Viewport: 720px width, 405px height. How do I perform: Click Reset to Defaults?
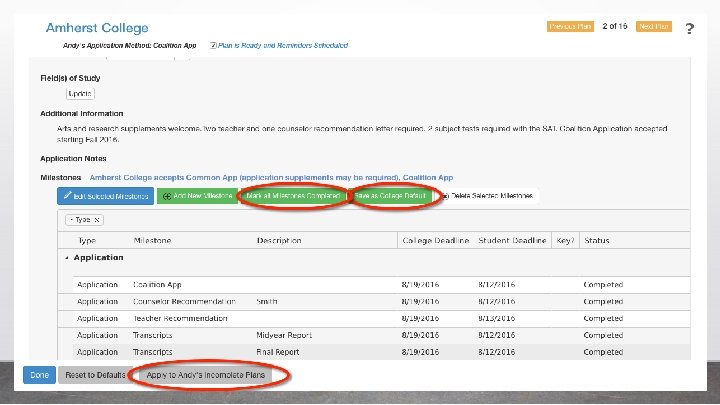click(95, 375)
